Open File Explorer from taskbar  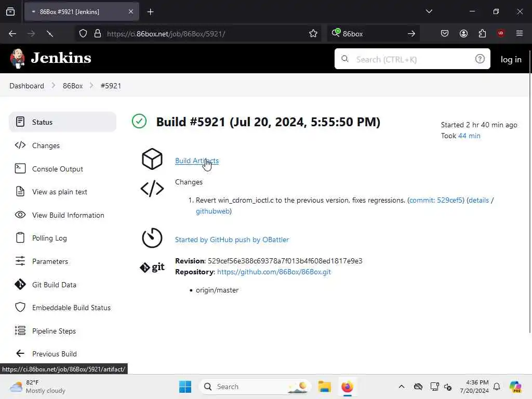point(324,387)
